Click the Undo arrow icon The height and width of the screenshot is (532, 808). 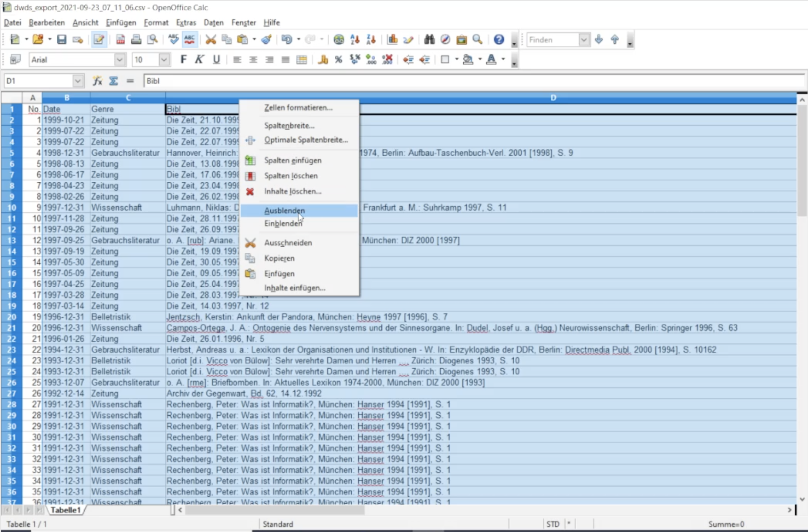286,40
